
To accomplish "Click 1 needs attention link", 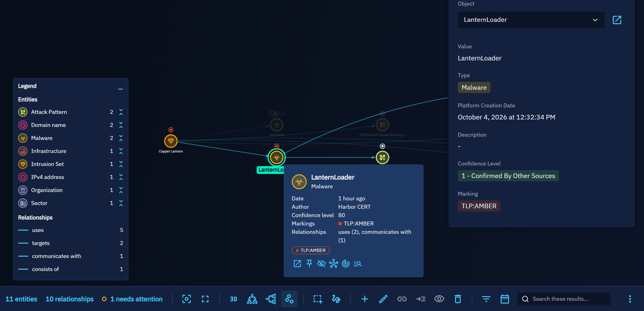I will click(x=132, y=299).
